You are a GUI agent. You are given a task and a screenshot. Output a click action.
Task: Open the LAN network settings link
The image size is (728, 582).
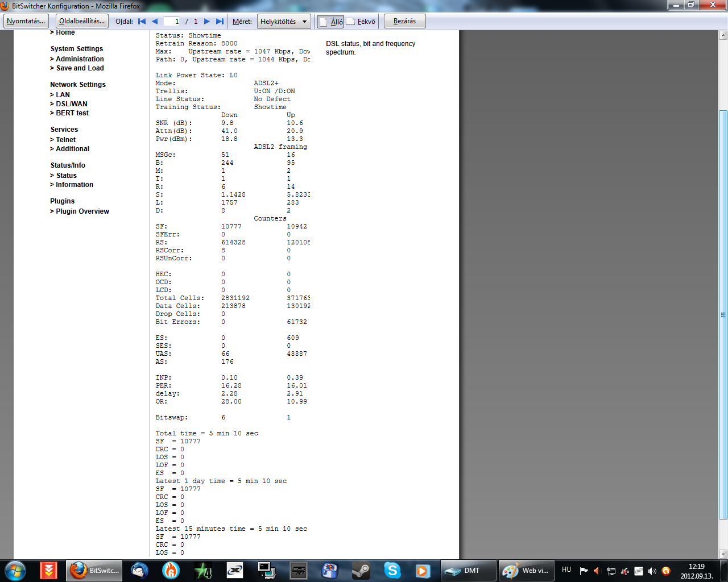(x=63, y=95)
